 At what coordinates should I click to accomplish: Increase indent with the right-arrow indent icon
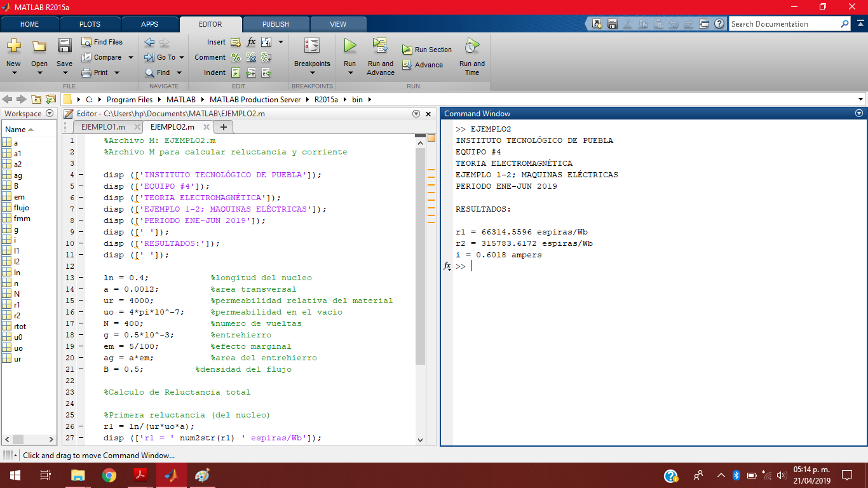tap(251, 72)
